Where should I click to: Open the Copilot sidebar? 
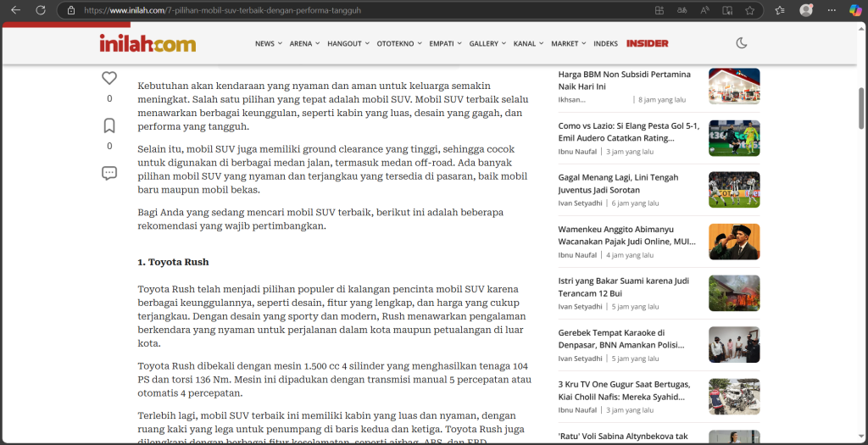pyautogui.click(x=855, y=10)
